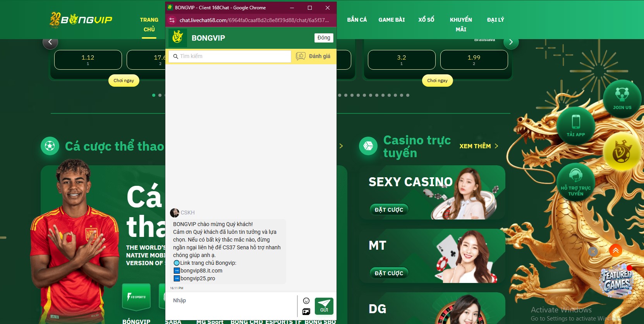Open the TẢI APP phone icon
Screen dimensions: 644x324
576,125
